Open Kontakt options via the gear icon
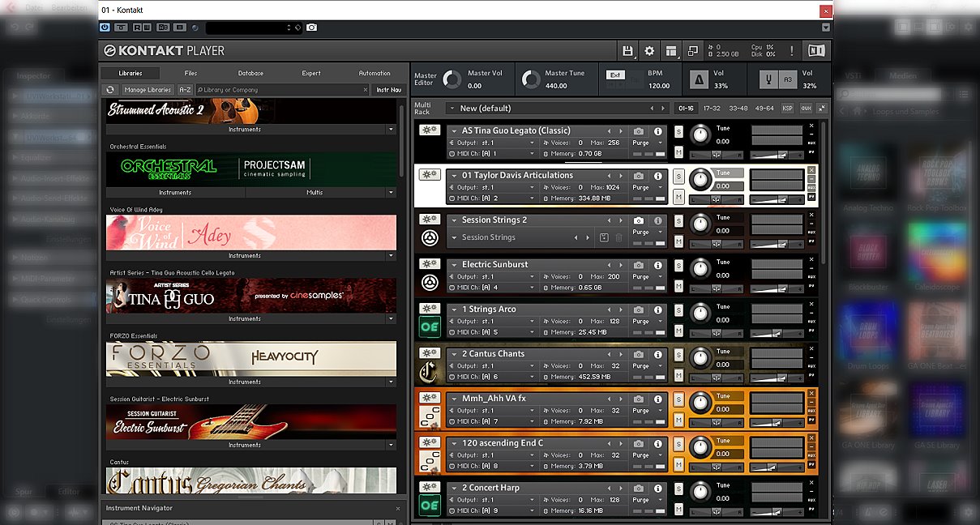Viewport: 980px width, 525px height. click(649, 51)
